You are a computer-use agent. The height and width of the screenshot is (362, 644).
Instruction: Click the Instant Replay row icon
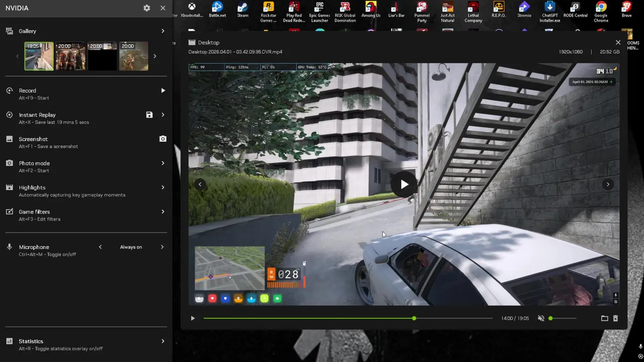pos(9,115)
